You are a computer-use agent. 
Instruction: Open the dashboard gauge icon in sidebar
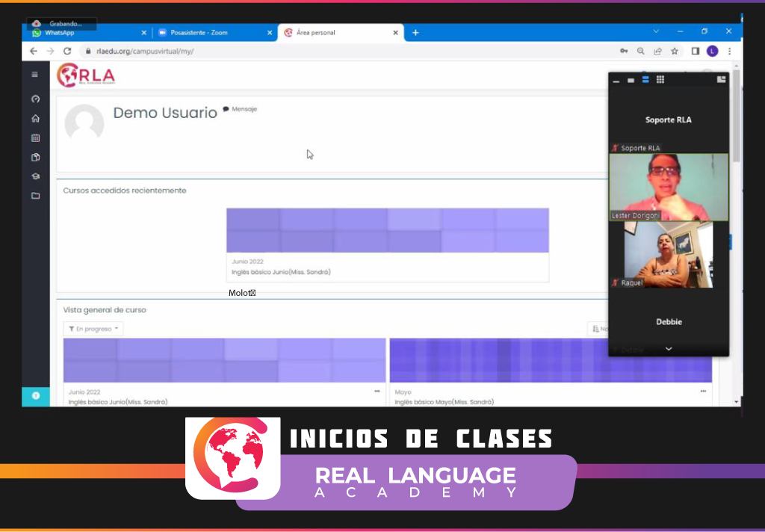[x=35, y=99]
